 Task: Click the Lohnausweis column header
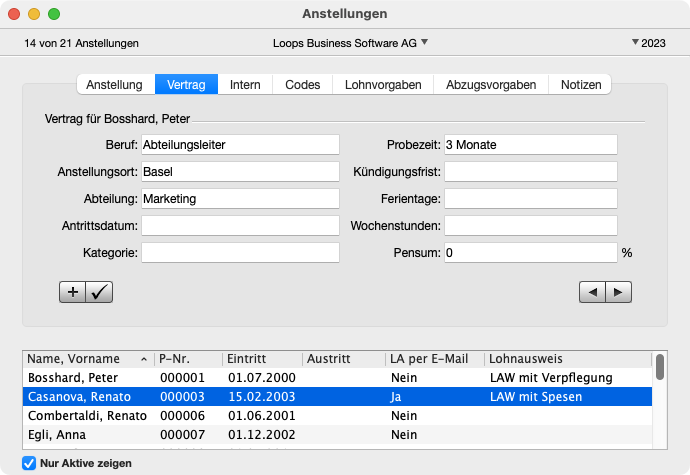pyautogui.click(x=567, y=359)
